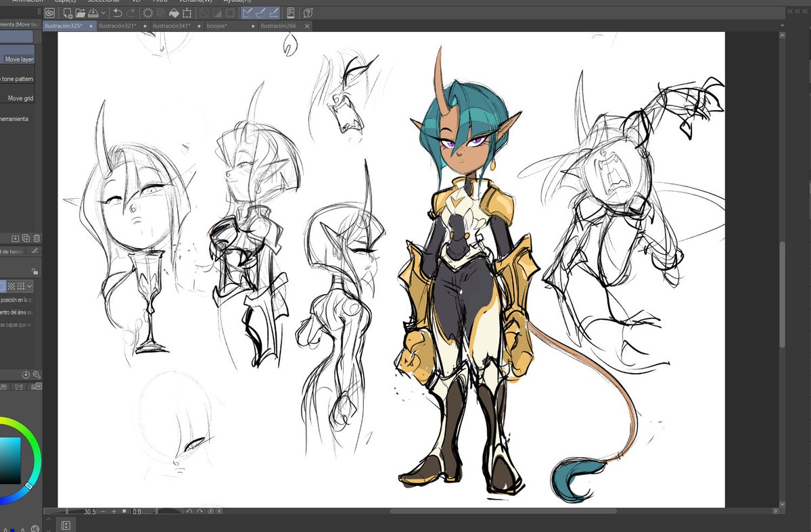This screenshot has width=811, height=532.
Task: Switch to the Ilustración321 tab
Action: coord(123,26)
